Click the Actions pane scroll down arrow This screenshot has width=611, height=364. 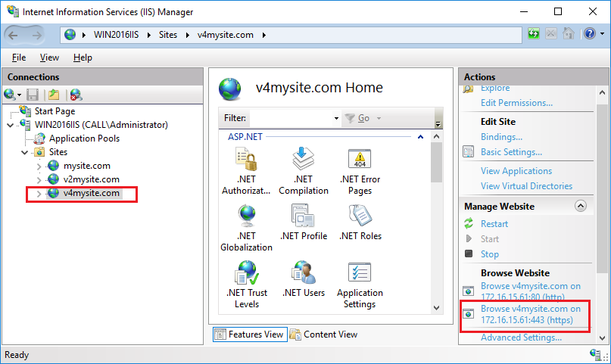coord(602,338)
